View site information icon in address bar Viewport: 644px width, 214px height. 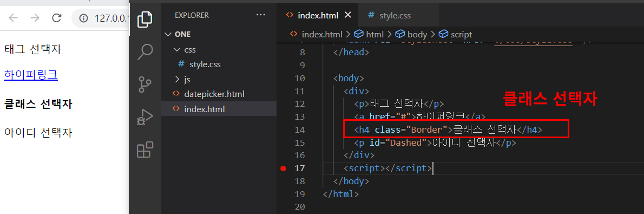pos(84,18)
